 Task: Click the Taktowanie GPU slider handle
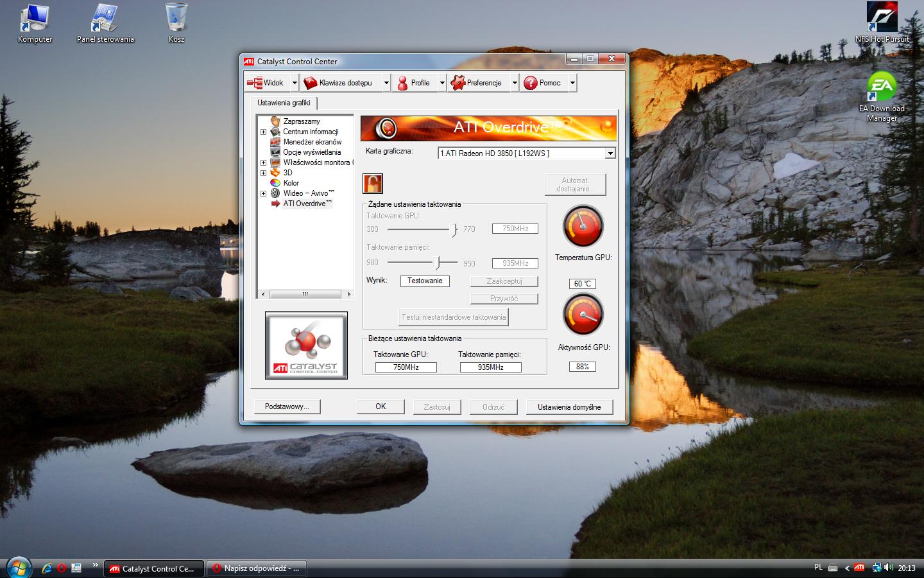454,229
